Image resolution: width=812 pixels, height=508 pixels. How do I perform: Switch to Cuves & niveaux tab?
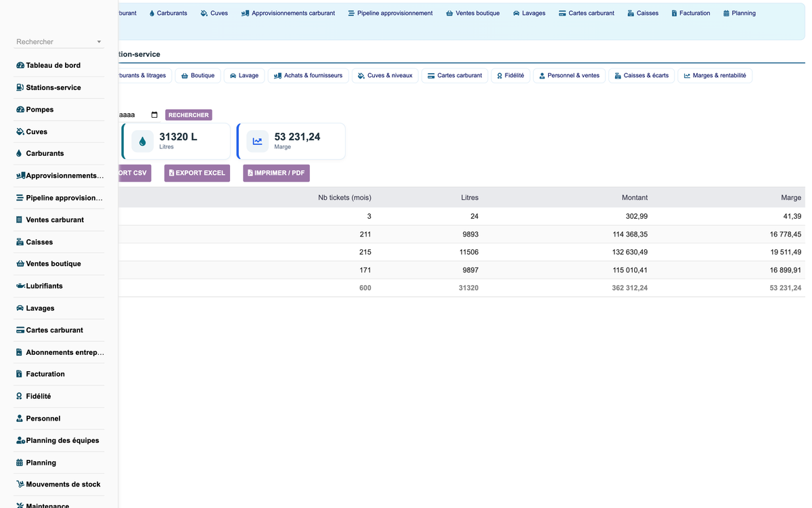385,76
